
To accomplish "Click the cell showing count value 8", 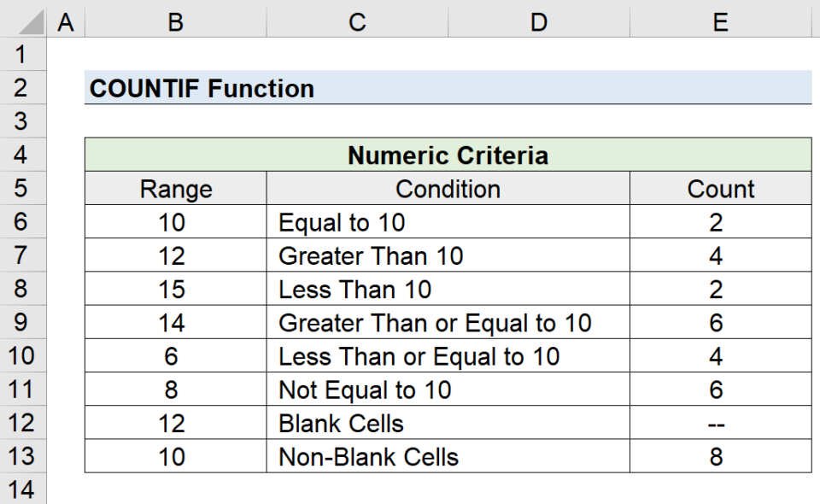I will click(x=721, y=456).
